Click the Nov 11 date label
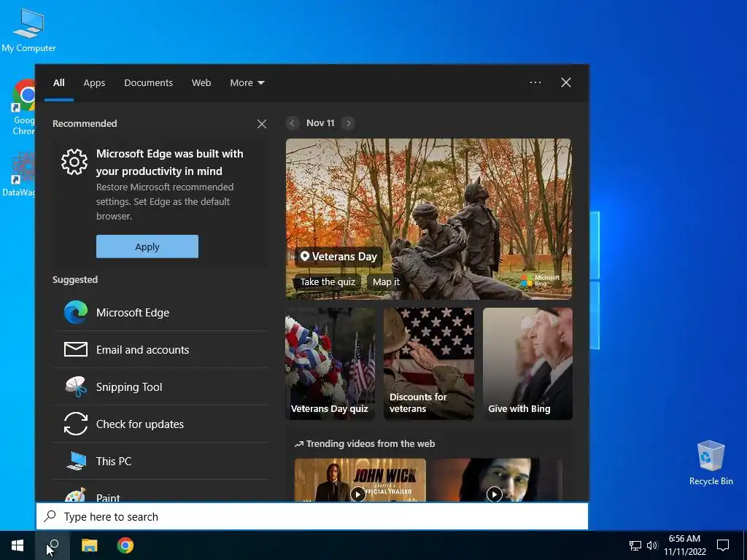This screenshot has width=747, height=560. pos(320,123)
